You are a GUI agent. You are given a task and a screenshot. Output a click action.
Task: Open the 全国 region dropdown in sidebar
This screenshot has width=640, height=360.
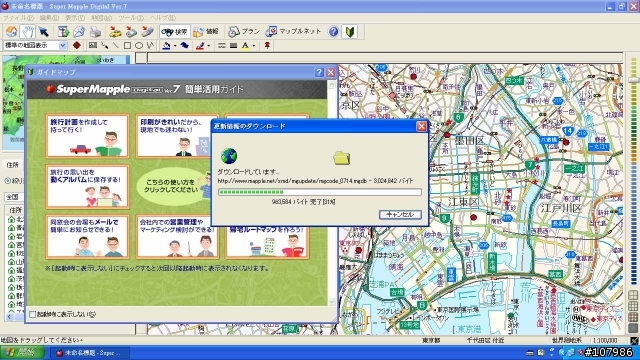pyautogui.click(x=14, y=197)
